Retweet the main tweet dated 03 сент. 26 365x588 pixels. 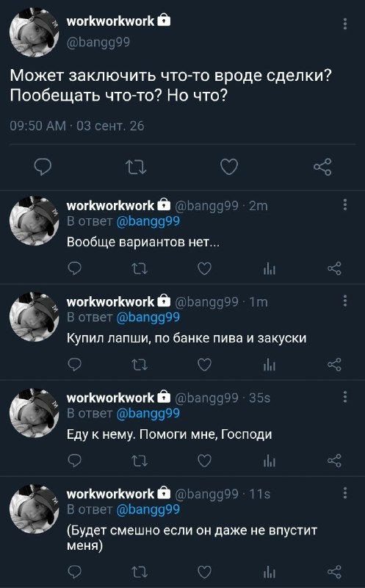point(136,167)
